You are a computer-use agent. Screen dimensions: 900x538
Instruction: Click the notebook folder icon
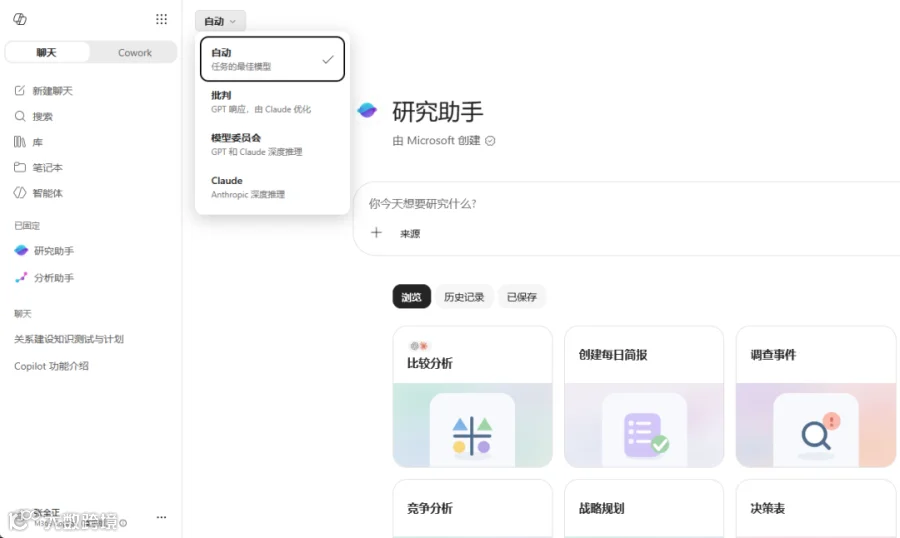20,167
